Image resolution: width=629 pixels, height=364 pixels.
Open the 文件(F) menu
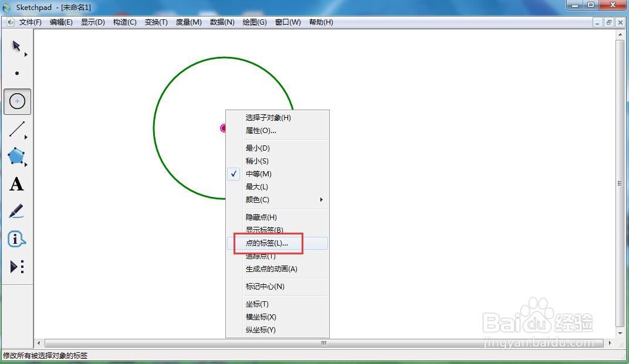tap(30, 22)
